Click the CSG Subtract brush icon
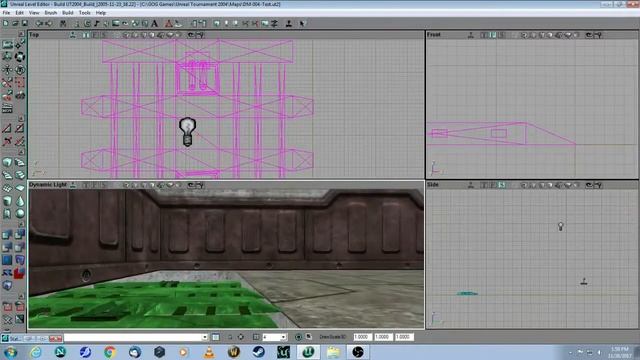 click(x=20, y=234)
